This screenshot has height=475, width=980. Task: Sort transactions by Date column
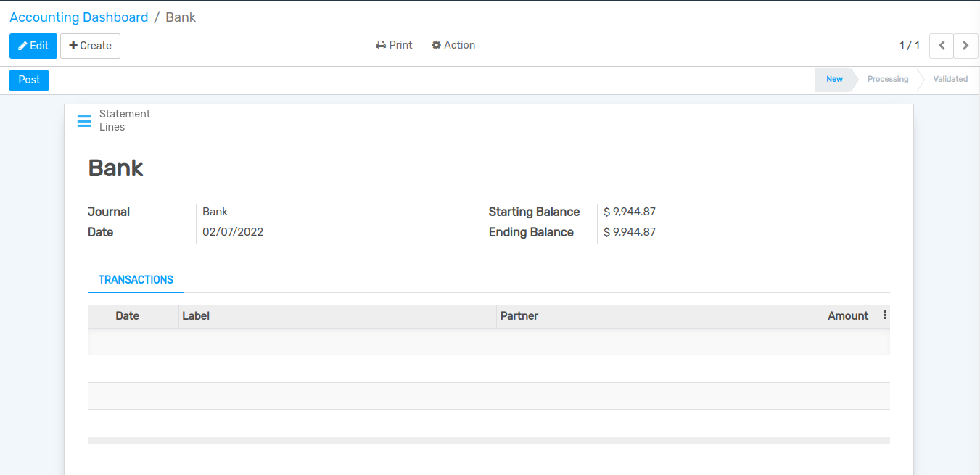(x=128, y=316)
